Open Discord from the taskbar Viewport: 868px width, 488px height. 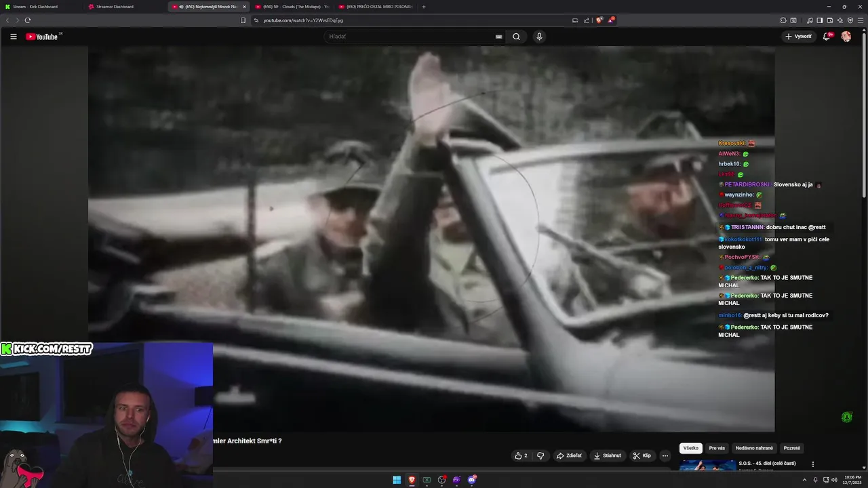click(x=472, y=480)
